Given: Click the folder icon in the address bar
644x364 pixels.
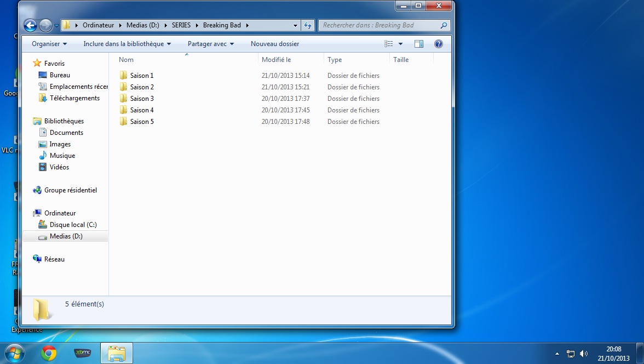Looking at the screenshot, I should pos(66,25).
